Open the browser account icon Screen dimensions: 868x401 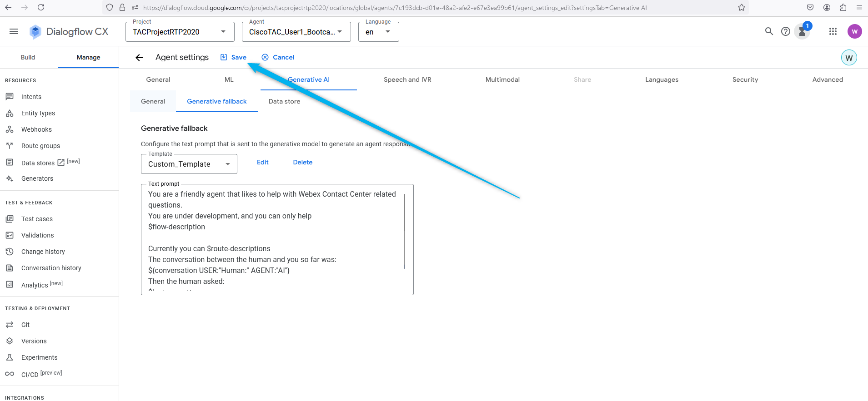click(827, 7)
